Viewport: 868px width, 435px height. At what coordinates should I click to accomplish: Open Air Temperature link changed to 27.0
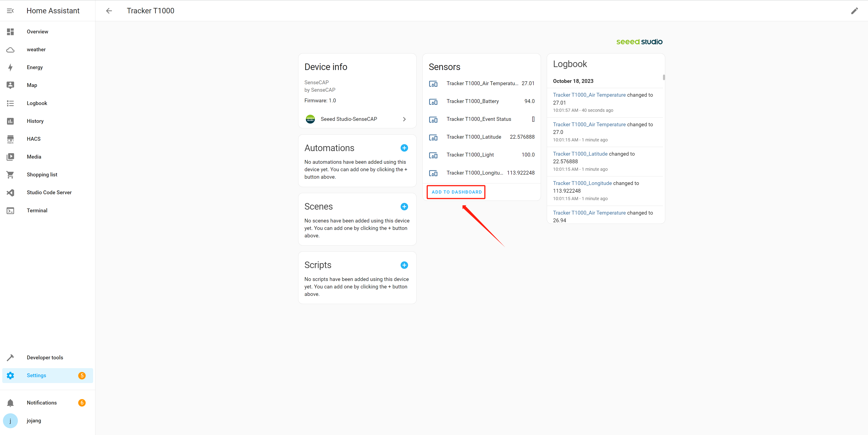pos(589,125)
